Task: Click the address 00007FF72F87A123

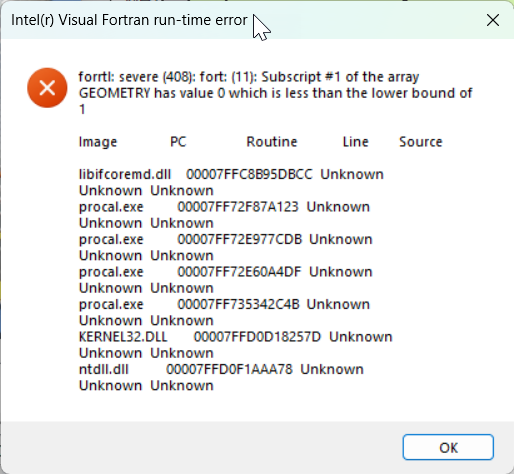Action: click(238, 207)
